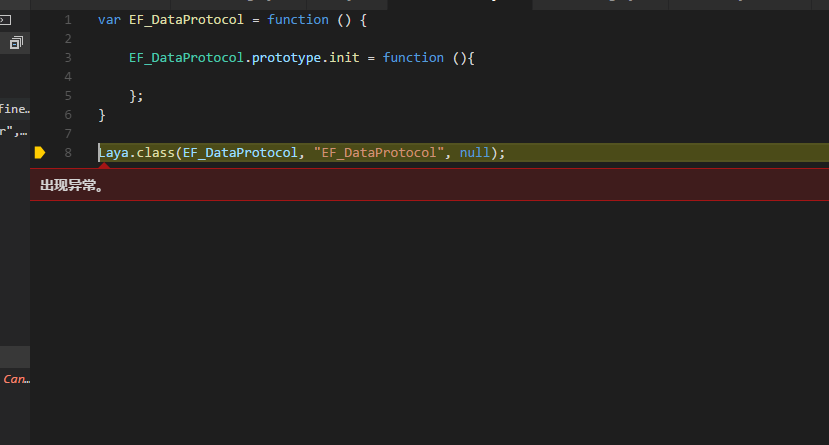This screenshot has width=829, height=445.
Task: Click line number 3 in the gutter
Action: tap(67, 58)
